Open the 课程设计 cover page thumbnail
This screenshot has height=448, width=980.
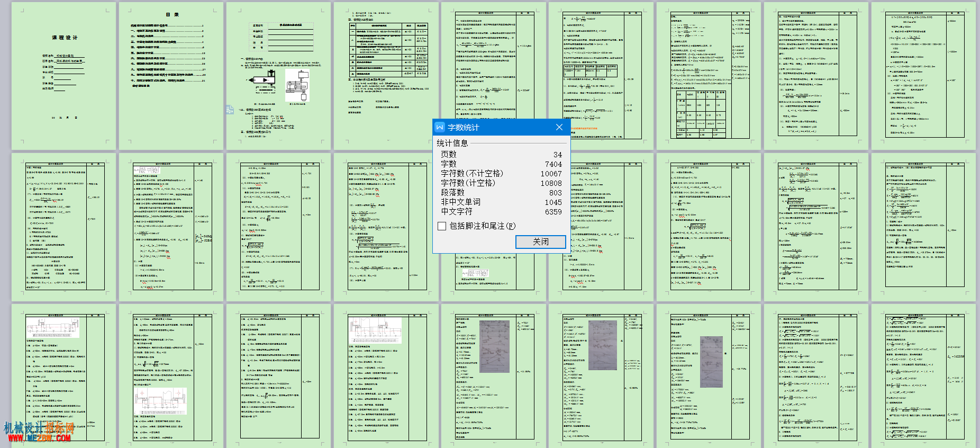pos(64,76)
